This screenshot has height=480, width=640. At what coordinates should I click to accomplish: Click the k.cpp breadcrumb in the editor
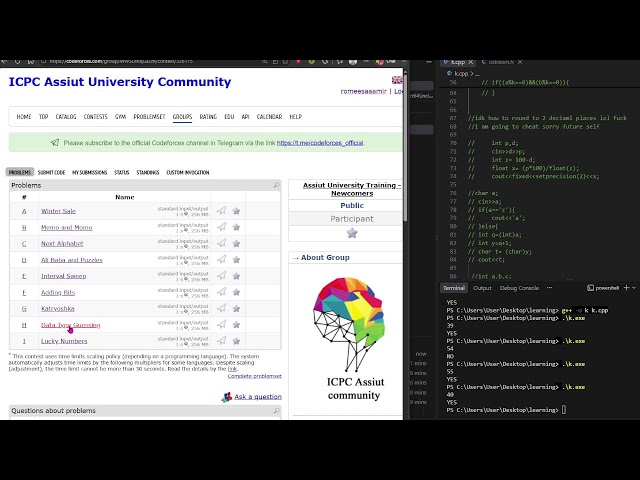(x=461, y=73)
